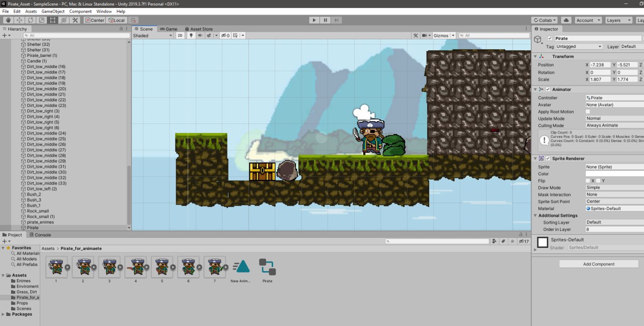This screenshot has width=644, height=326.
Task: Toggle scene lighting bulb icon
Action: click(191, 35)
